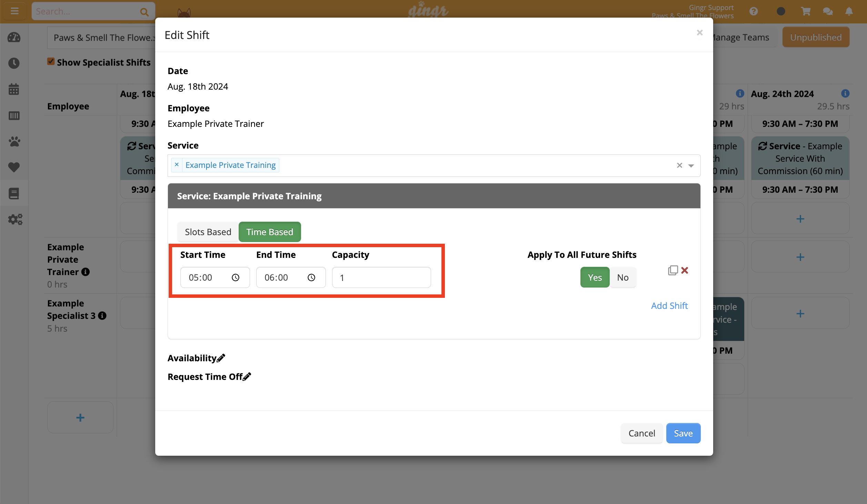Click the dark circle status icon
867x504 pixels.
781,11
